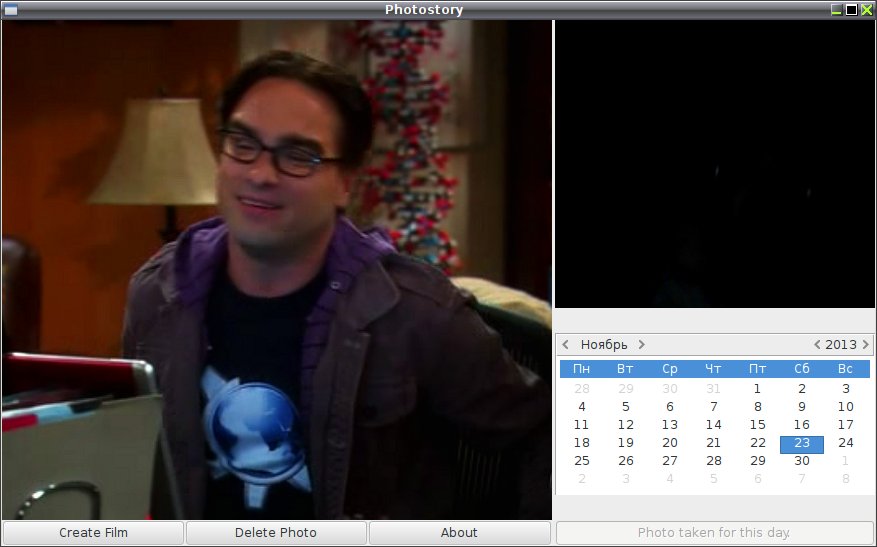Select November 22 in the calendar
The image size is (877, 547).
pos(757,442)
